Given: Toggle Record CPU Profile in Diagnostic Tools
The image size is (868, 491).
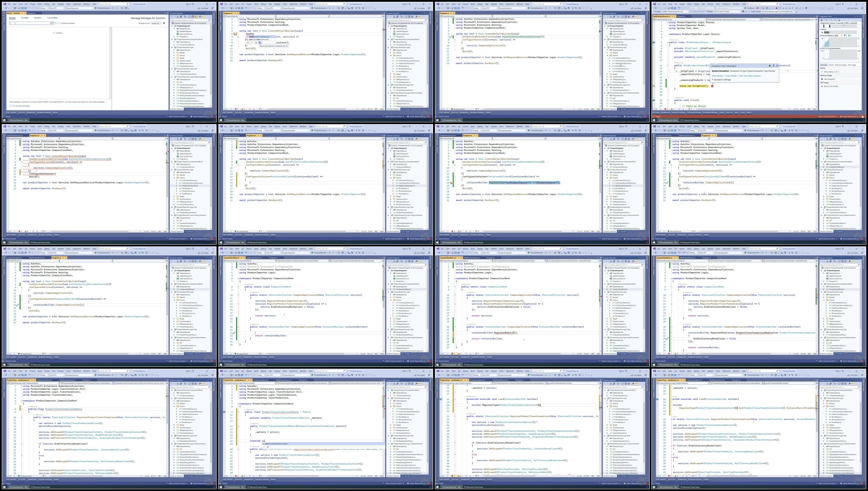Looking at the screenshot, I should (x=822, y=86).
